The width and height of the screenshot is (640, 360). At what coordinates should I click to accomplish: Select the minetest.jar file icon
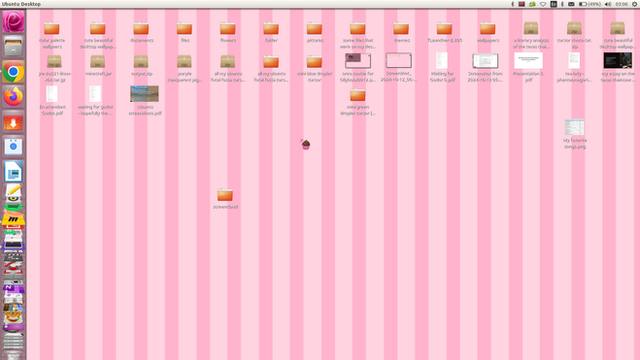pyautogui.click(x=98, y=62)
